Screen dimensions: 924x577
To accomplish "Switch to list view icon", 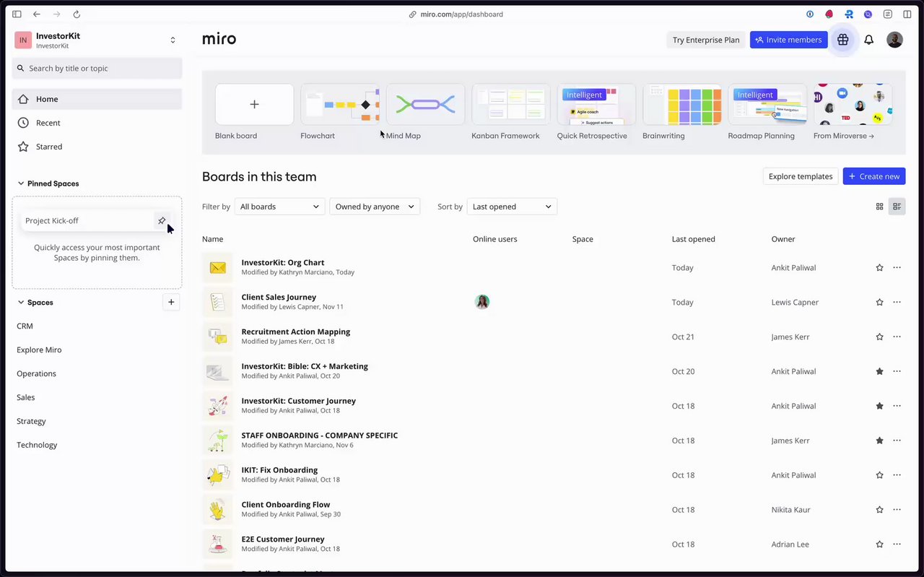I will pos(897,207).
